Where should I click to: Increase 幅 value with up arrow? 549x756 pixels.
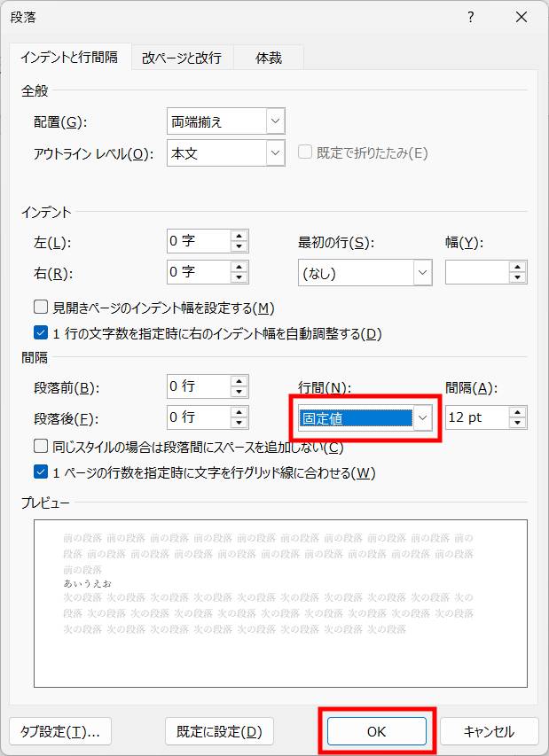(517, 267)
